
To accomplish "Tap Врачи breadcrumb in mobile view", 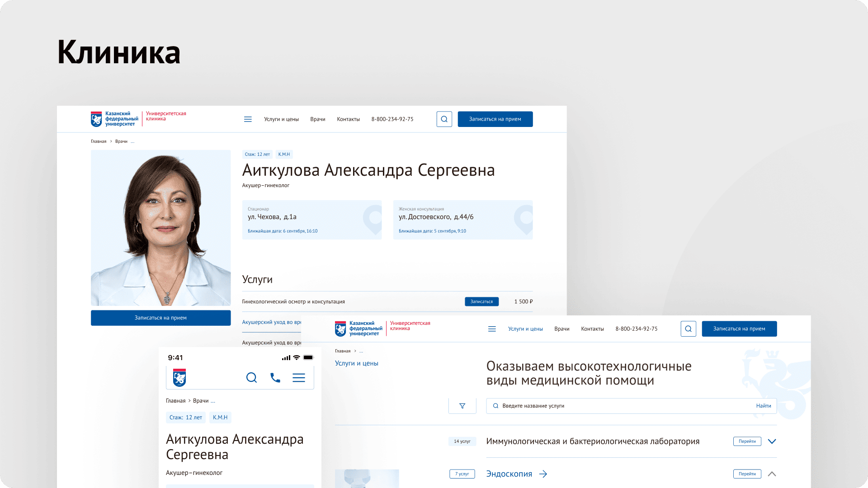I will (x=201, y=401).
